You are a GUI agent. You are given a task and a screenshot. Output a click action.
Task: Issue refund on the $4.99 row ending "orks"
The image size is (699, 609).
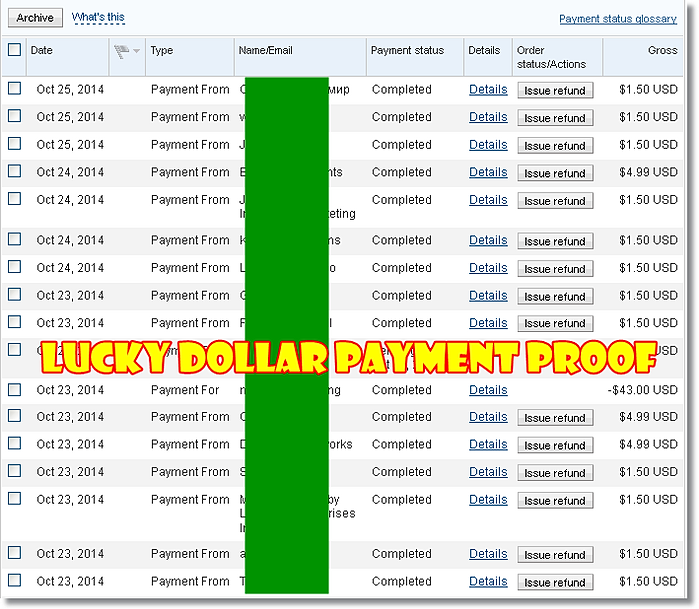555,445
